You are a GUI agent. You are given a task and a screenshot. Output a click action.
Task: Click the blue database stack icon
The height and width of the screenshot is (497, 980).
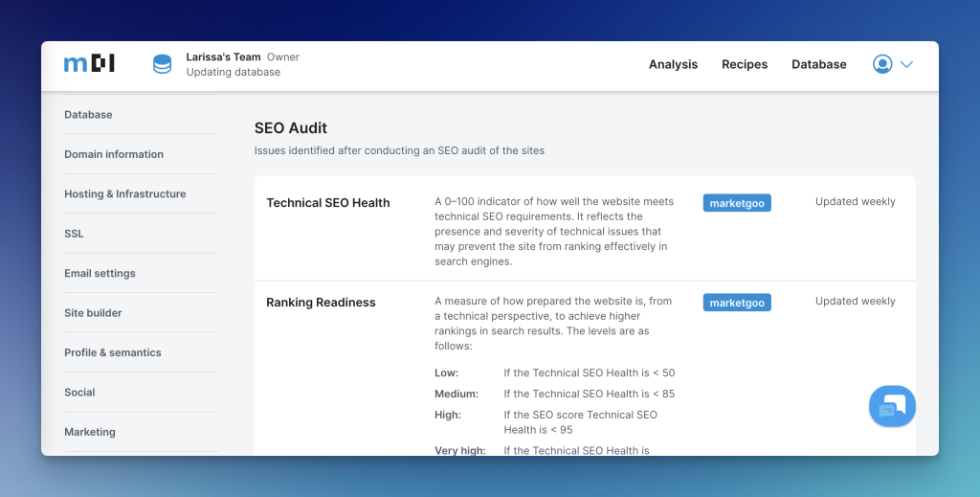pyautogui.click(x=163, y=64)
